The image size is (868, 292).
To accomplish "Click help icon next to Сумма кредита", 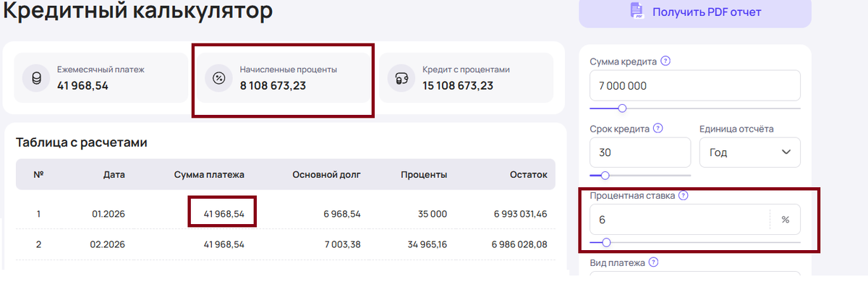I will coord(665,61).
